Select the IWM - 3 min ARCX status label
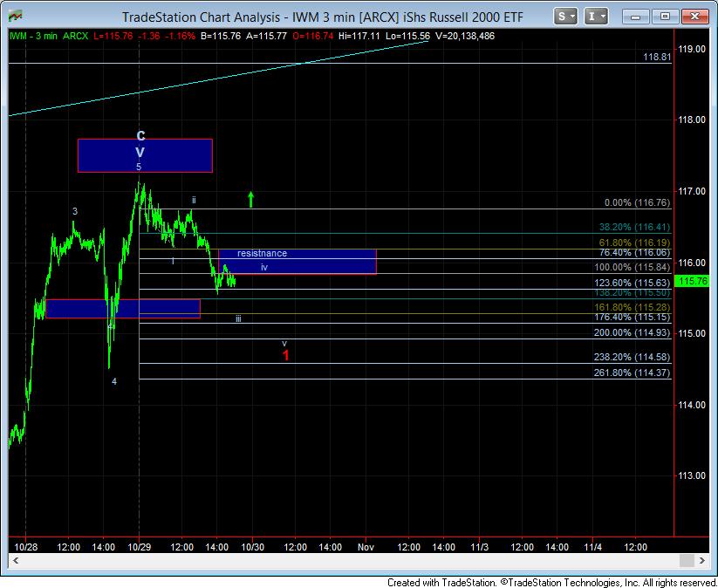The width and height of the screenshot is (718, 588). point(49,36)
